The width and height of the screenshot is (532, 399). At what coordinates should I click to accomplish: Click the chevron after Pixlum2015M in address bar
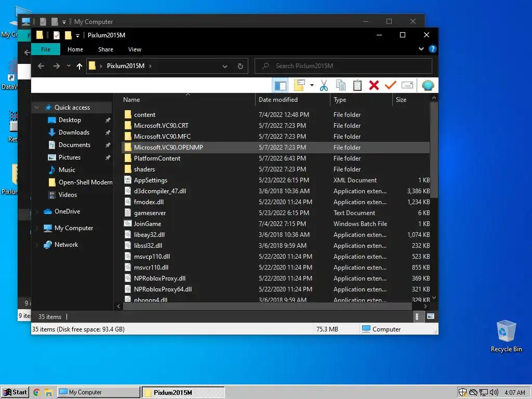[150, 66]
